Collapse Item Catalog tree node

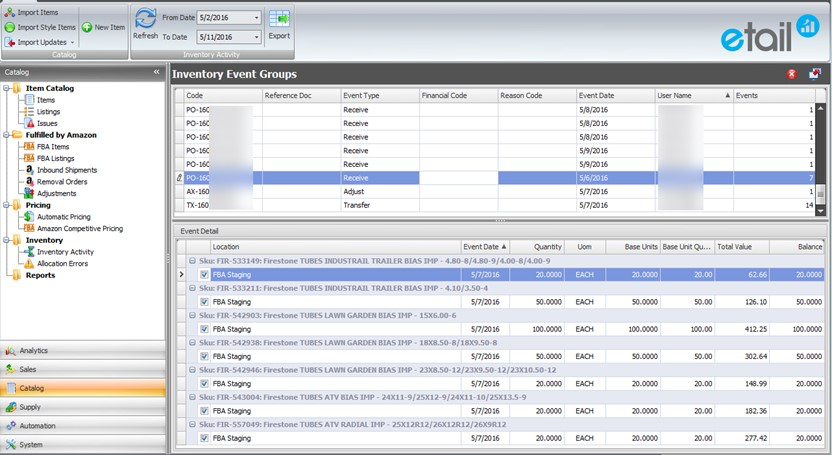pos(6,88)
